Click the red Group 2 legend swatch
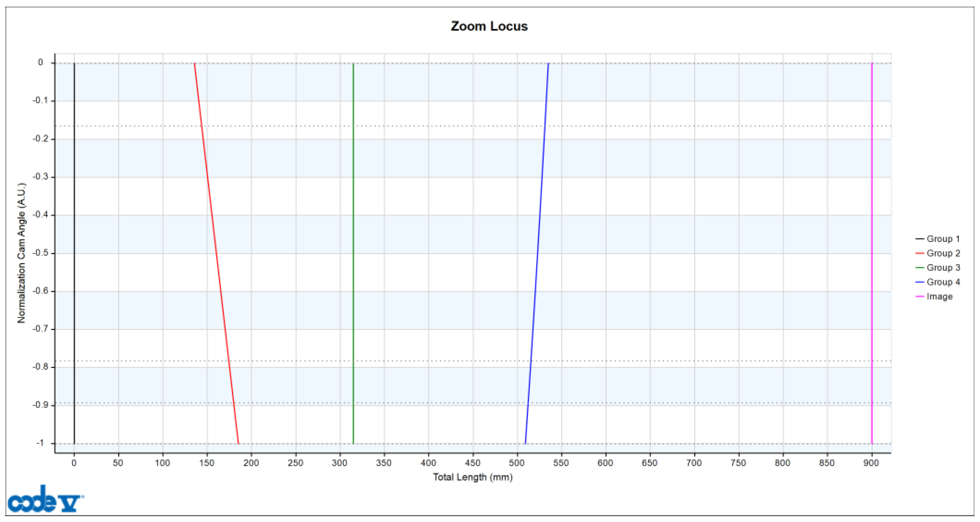 pos(920,253)
